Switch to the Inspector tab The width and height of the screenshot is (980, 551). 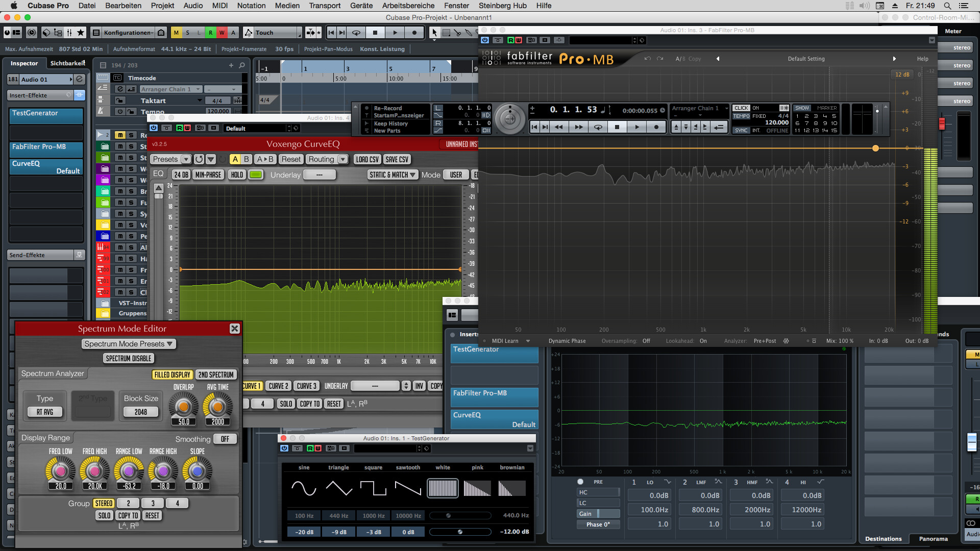tap(24, 63)
